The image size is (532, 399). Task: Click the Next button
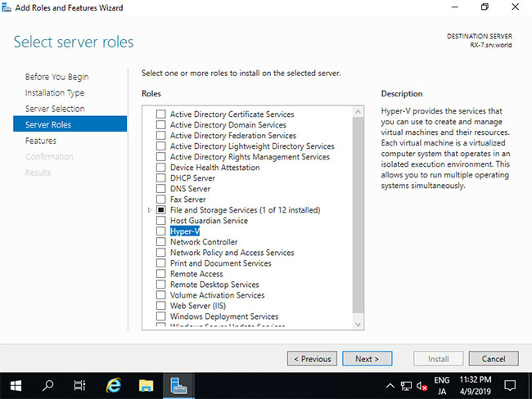pyautogui.click(x=367, y=358)
